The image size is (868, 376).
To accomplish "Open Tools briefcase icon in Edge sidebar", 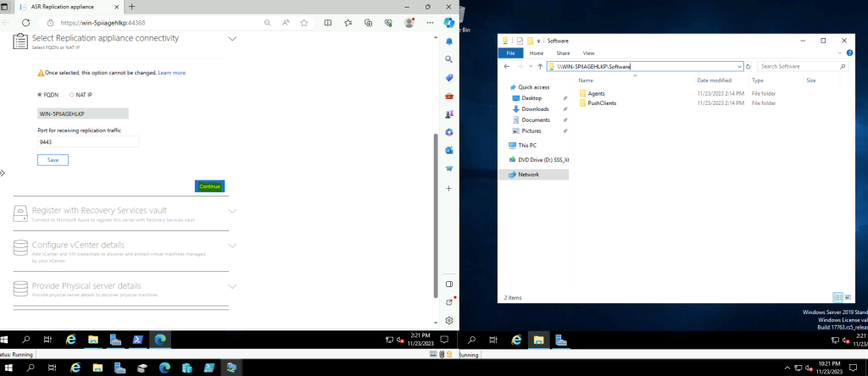I will pyautogui.click(x=449, y=96).
